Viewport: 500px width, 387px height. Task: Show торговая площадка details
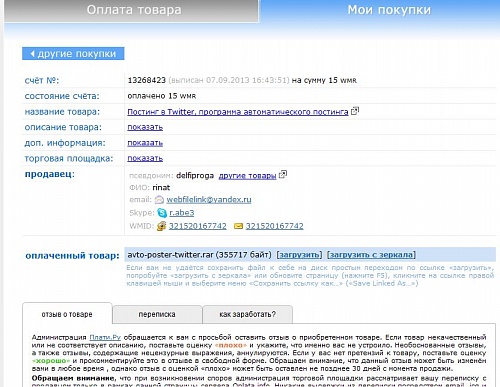coord(145,158)
